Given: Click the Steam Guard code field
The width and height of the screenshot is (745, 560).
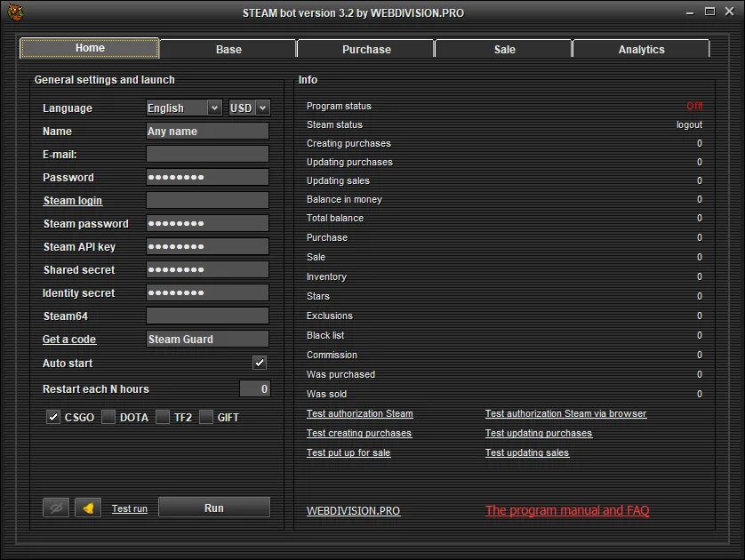Looking at the screenshot, I should pos(208,340).
